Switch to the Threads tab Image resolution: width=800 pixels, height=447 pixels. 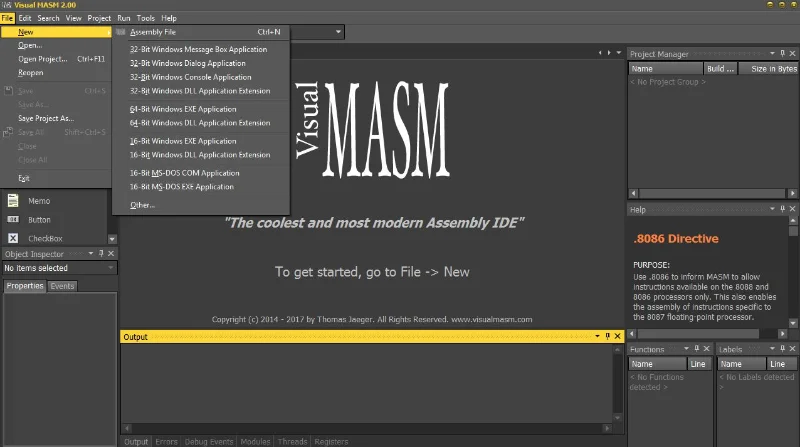click(292, 441)
